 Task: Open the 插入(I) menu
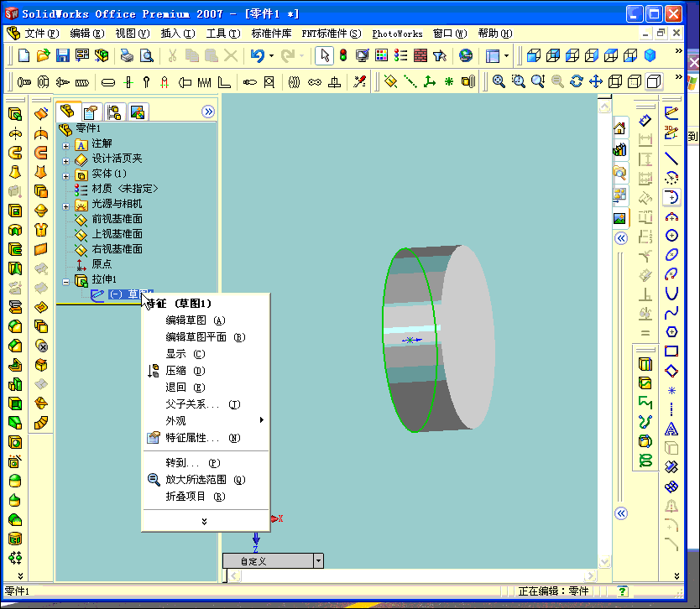tap(178, 34)
